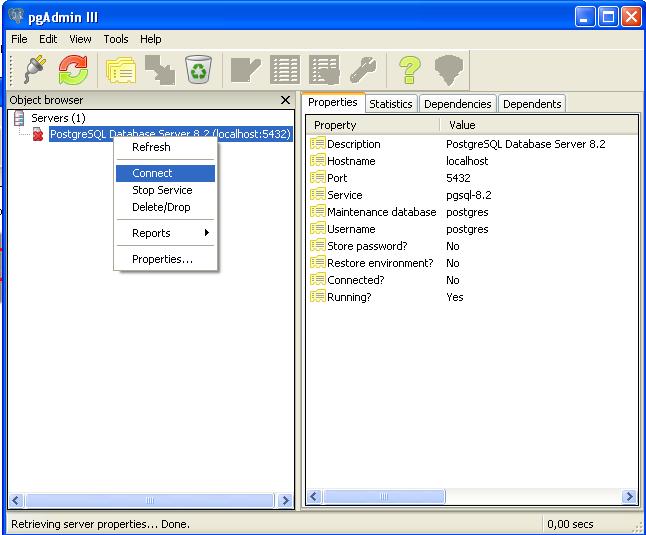Minimize the pgAdmin III window
Image resolution: width=646 pixels, height=535 pixels.
click(585, 17)
